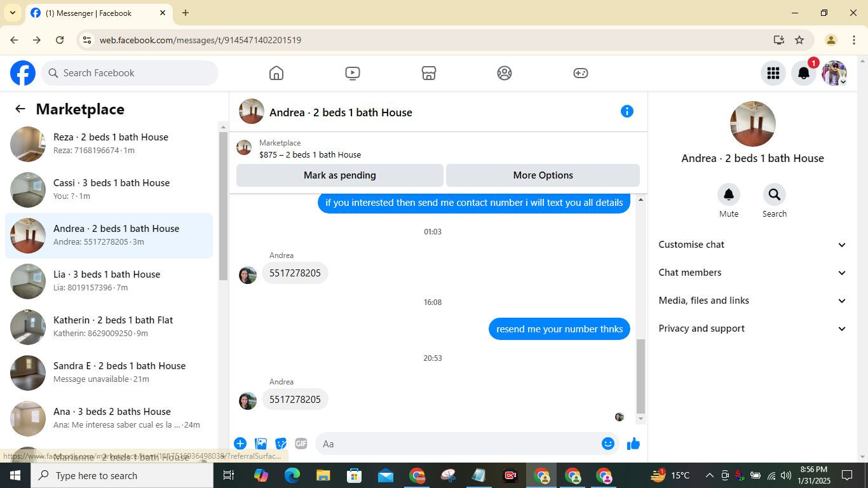This screenshot has height=488, width=868.
Task: Open the Gaming icon in top navigation
Action: click(x=581, y=73)
